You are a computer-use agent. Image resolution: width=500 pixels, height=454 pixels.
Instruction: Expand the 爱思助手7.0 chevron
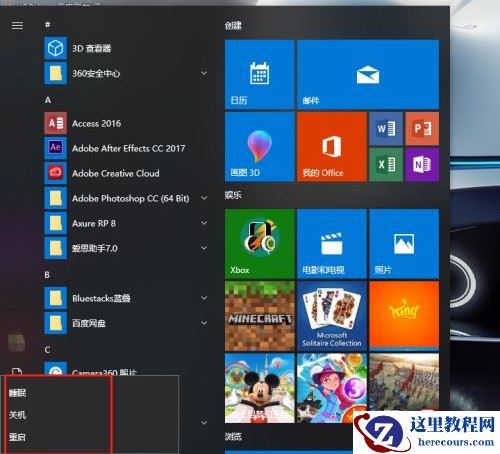click(204, 248)
